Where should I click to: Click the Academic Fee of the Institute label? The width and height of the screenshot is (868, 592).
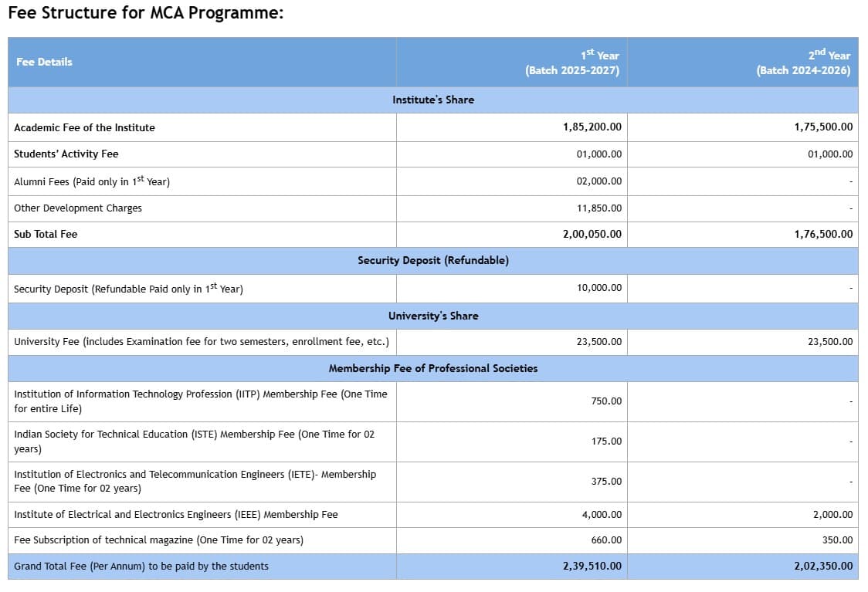[84, 127]
